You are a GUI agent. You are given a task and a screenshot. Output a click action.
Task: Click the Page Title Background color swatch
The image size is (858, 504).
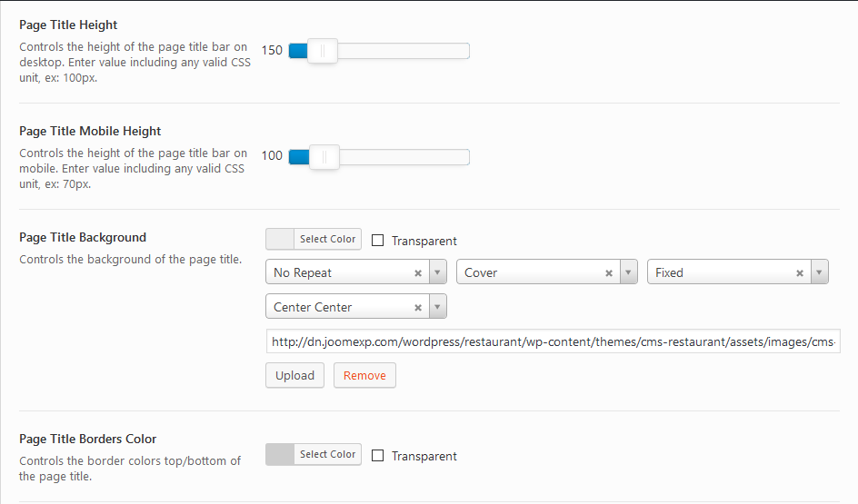click(280, 239)
